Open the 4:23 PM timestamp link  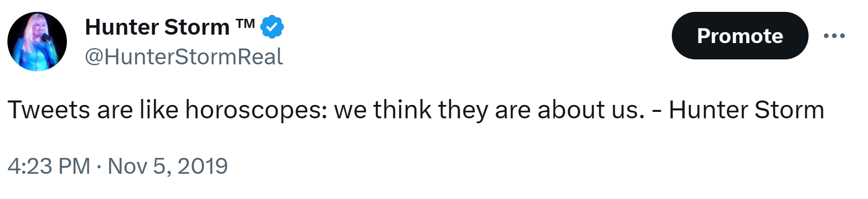point(49,166)
